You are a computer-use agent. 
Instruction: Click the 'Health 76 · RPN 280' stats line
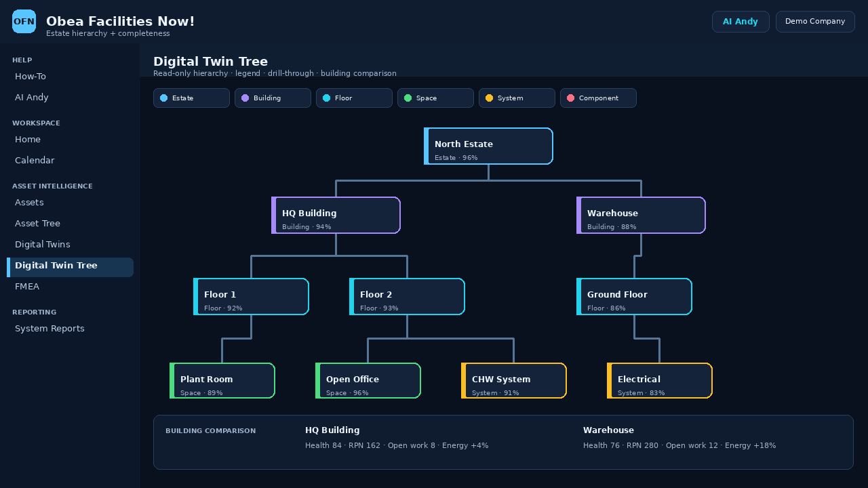point(679,446)
